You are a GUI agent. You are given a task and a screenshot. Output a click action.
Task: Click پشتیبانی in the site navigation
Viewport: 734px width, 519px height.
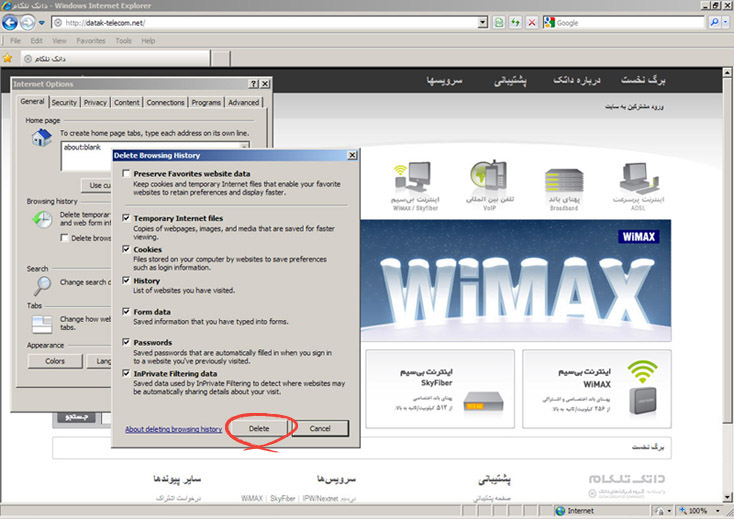[x=510, y=80]
